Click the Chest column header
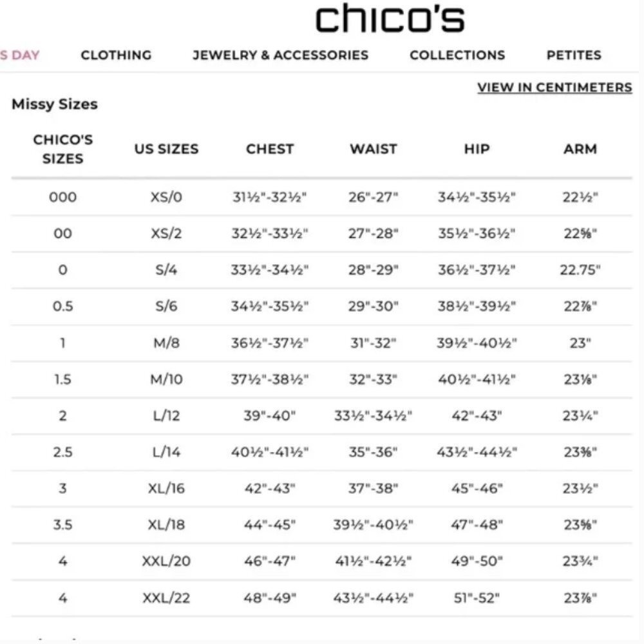 (x=270, y=149)
